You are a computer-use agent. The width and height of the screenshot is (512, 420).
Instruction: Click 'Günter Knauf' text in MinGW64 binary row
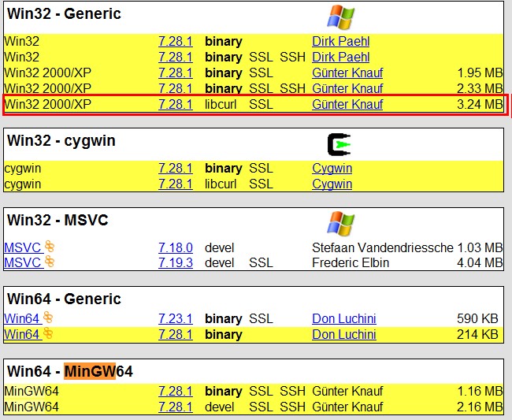347,392
